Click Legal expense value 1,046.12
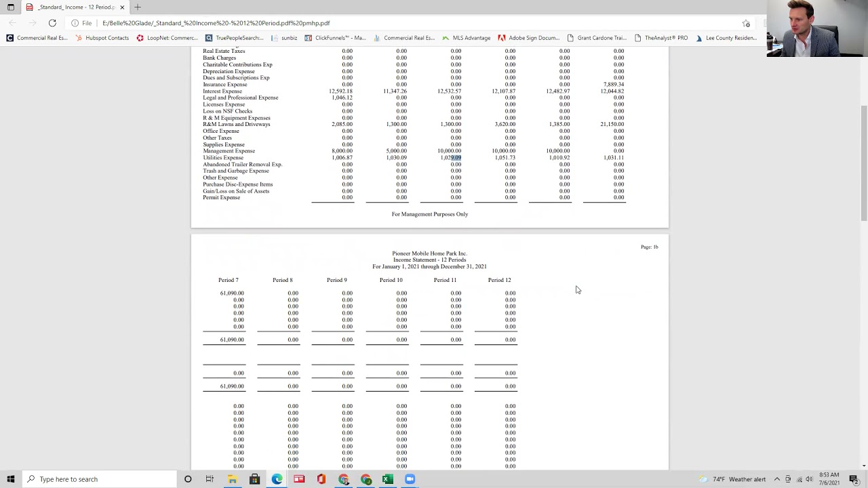The image size is (868, 488). pos(342,98)
